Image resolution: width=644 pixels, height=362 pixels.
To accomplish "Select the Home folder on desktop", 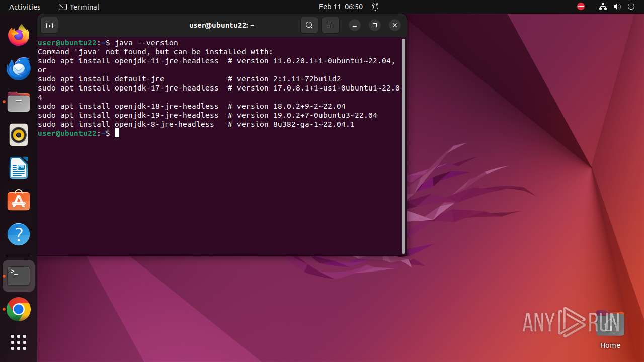I will [x=610, y=330].
